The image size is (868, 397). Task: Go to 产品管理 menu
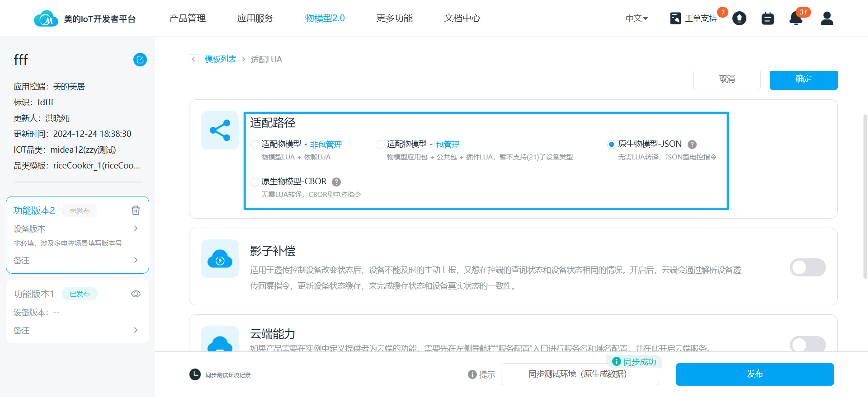(x=187, y=19)
